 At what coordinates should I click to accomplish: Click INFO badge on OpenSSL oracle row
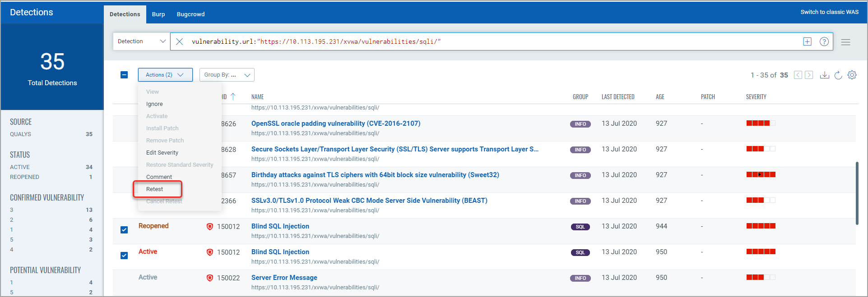point(580,124)
